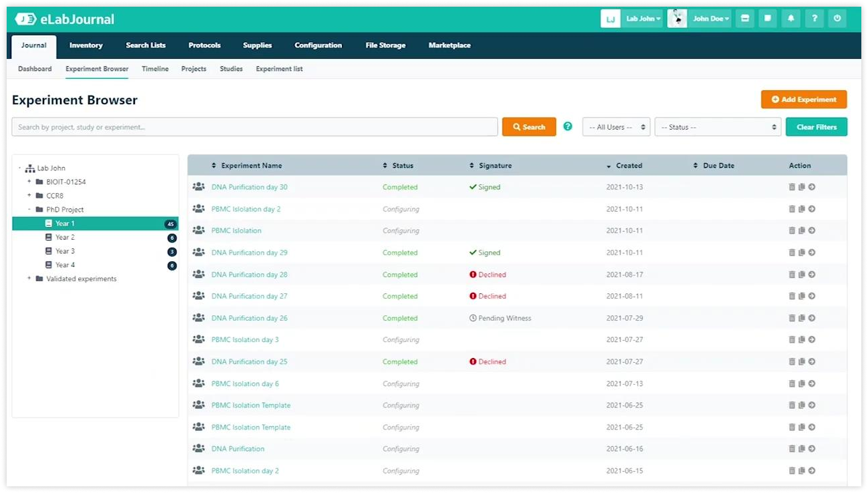Image resolution: width=868 pixels, height=493 pixels.
Task: Open the Status filter dropdown
Action: click(x=718, y=127)
